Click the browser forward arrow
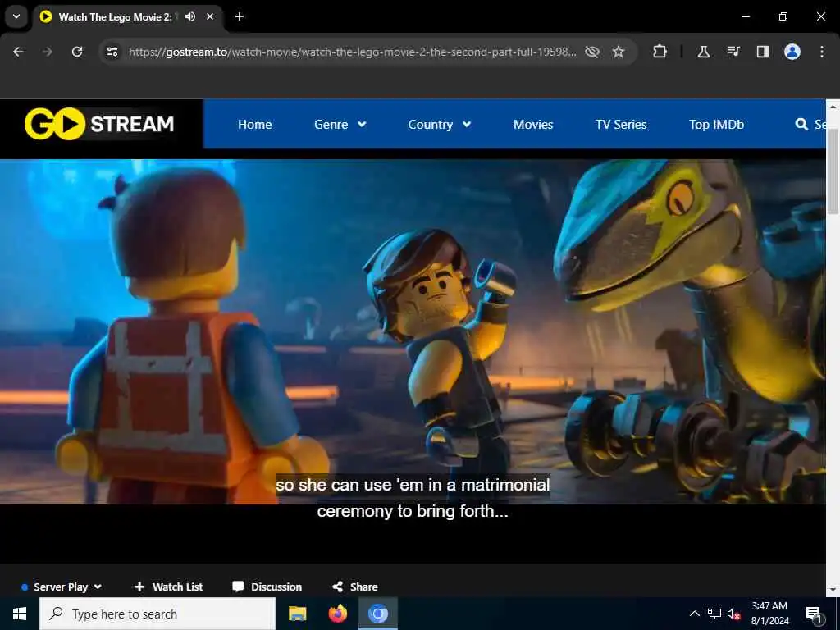 tap(48, 52)
